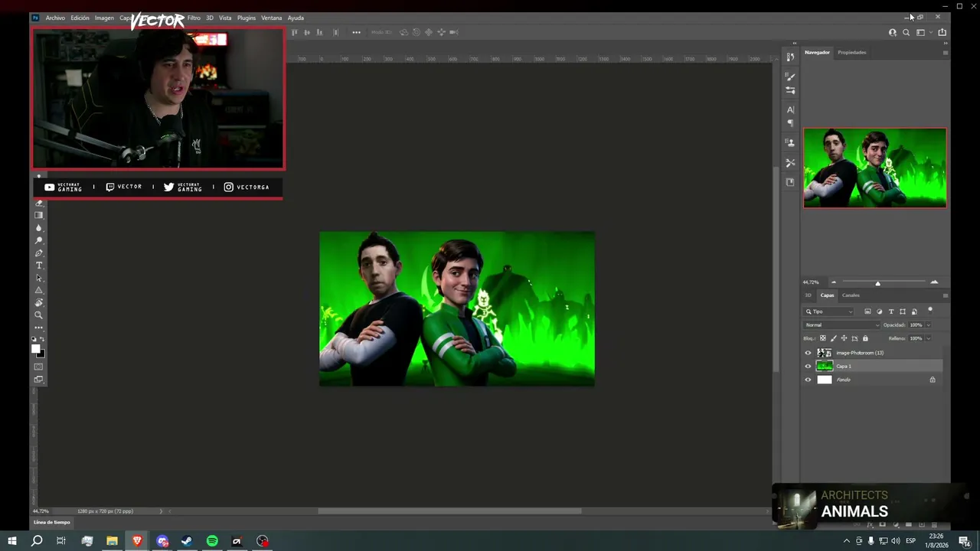This screenshot has width=980, height=551.
Task: Open the Archivo menu
Action: 55,18
